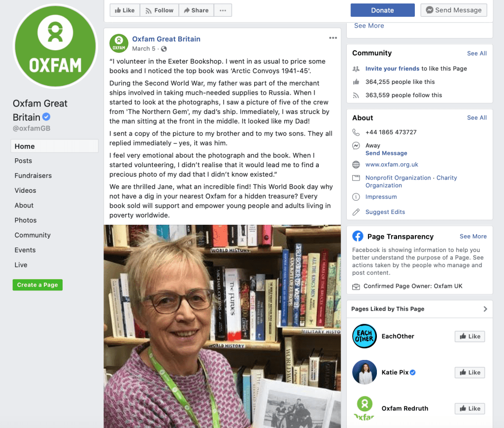Click the EachOther page logo
Image resolution: width=504 pixels, height=428 pixels.
[x=364, y=336]
